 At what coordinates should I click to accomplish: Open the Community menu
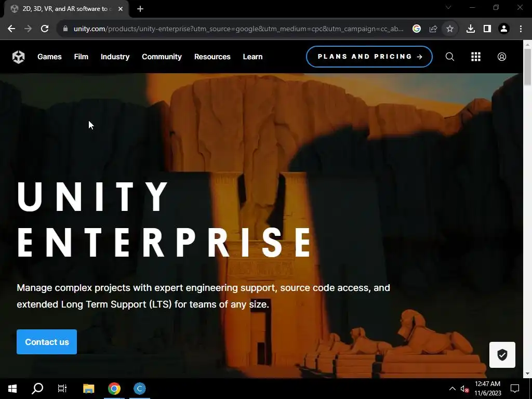point(162,57)
